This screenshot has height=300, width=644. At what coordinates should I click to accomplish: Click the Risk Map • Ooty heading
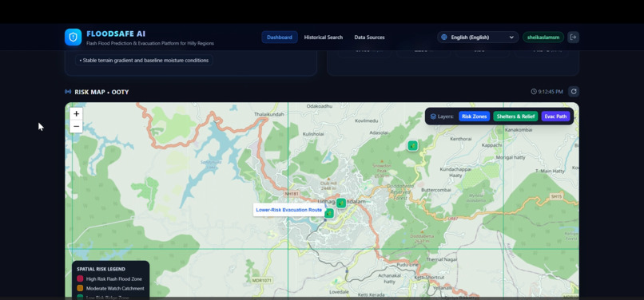click(101, 92)
